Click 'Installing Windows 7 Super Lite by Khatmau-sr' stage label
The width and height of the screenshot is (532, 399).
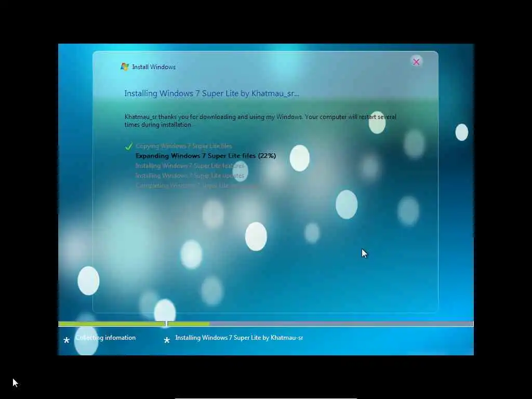click(x=239, y=338)
